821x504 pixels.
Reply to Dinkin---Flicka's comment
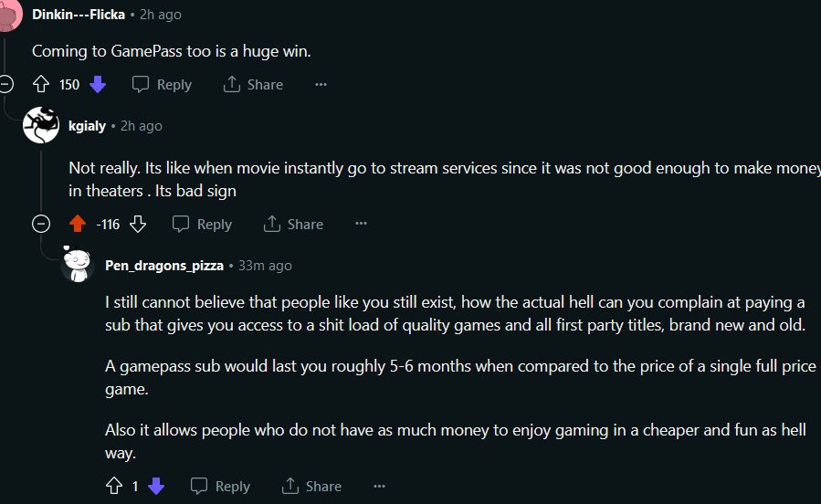162,85
